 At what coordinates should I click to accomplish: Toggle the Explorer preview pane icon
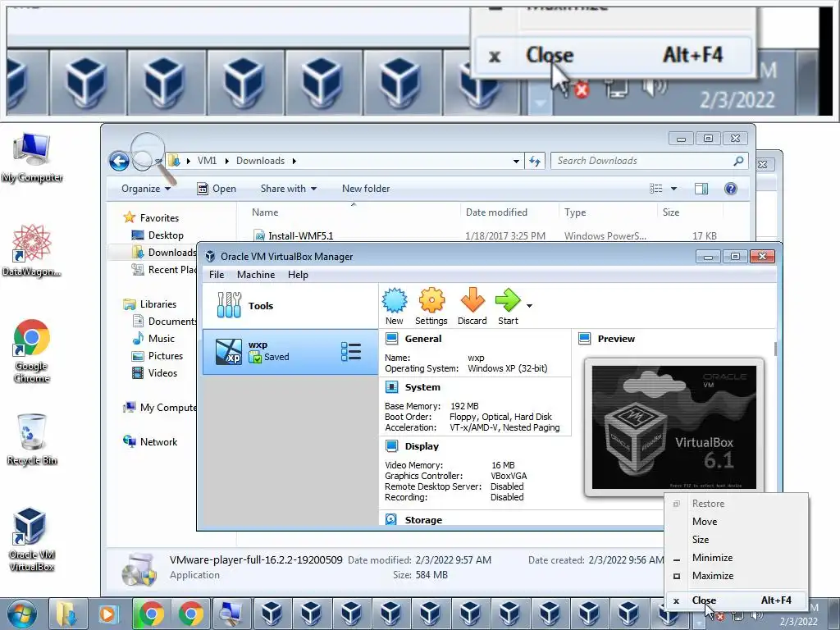tap(701, 189)
